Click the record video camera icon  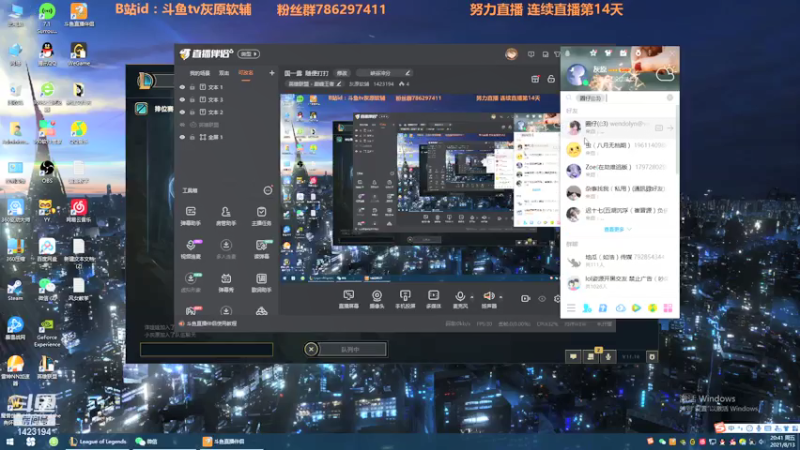525,298
